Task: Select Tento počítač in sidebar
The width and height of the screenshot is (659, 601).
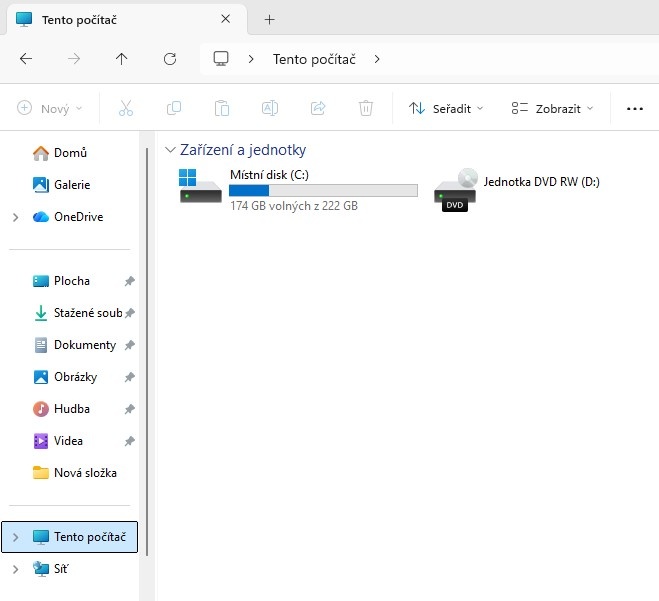Action: coord(70,537)
